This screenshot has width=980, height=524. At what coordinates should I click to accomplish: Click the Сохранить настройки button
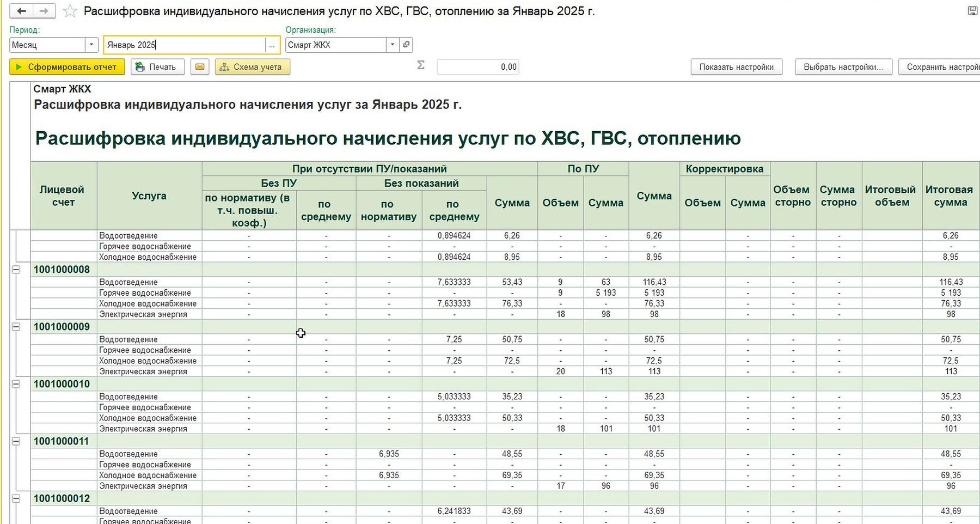[939, 67]
